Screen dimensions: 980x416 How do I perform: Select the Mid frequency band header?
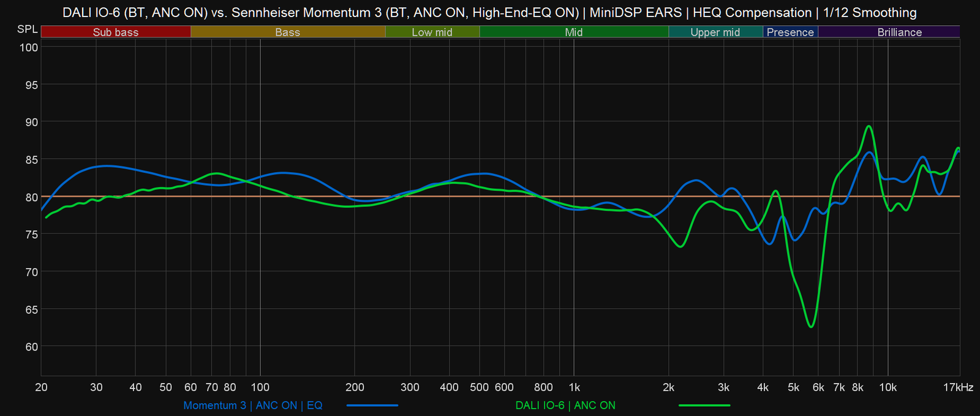click(573, 32)
